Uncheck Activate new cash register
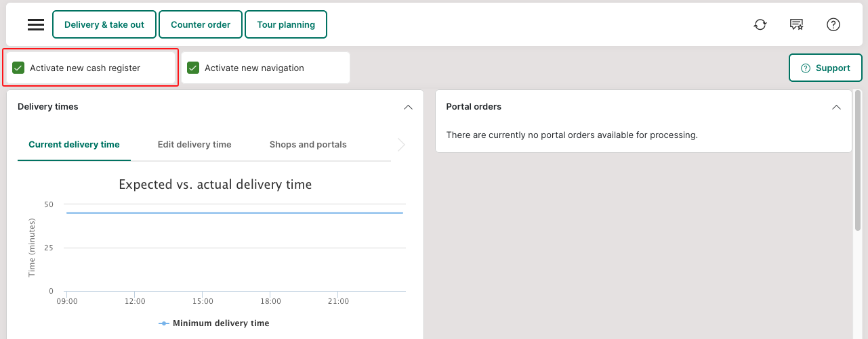Viewport: 868px width, 339px height. click(18, 68)
